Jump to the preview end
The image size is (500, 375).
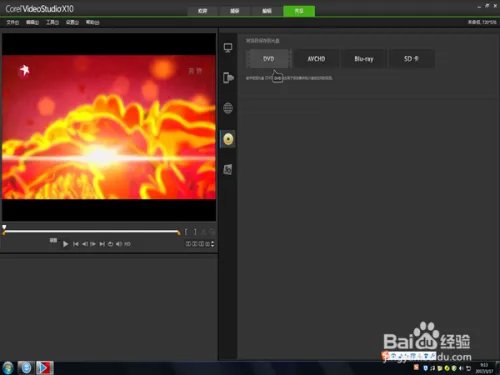(102, 244)
